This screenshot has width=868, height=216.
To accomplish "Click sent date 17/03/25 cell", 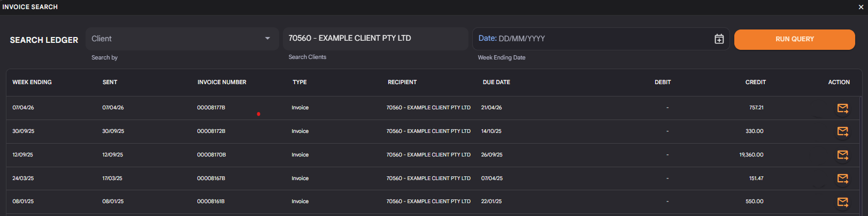I will (x=112, y=178).
